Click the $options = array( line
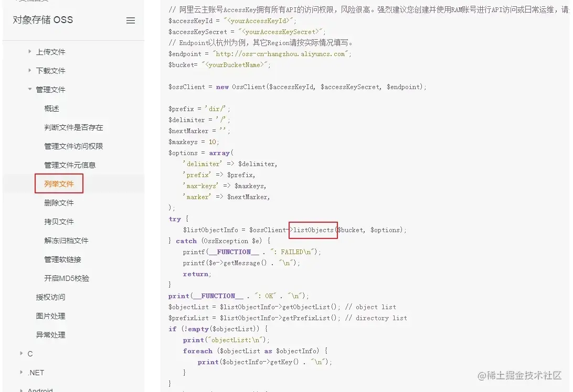This screenshot has height=392, width=573. pos(200,153)
